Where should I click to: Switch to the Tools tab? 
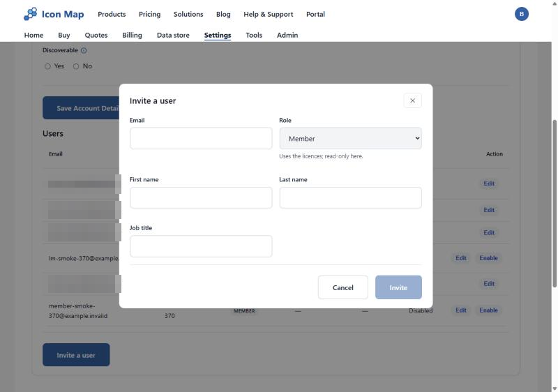(x=254, y=35)
